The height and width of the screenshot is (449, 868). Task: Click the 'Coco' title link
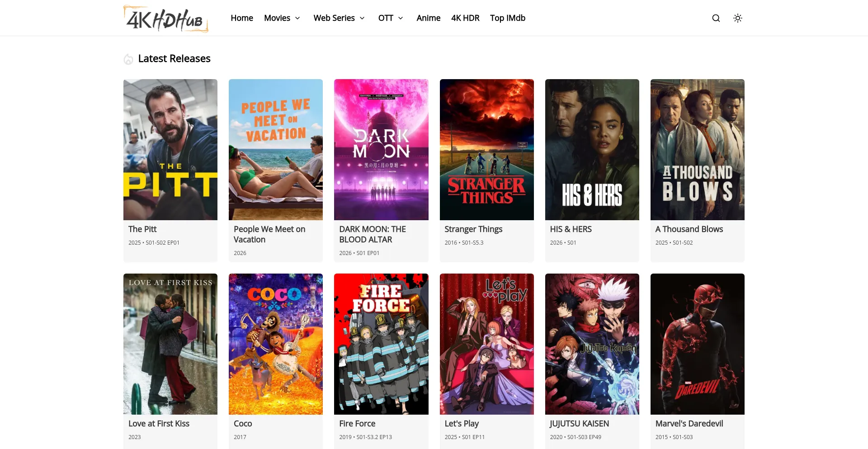pos(243,424)
